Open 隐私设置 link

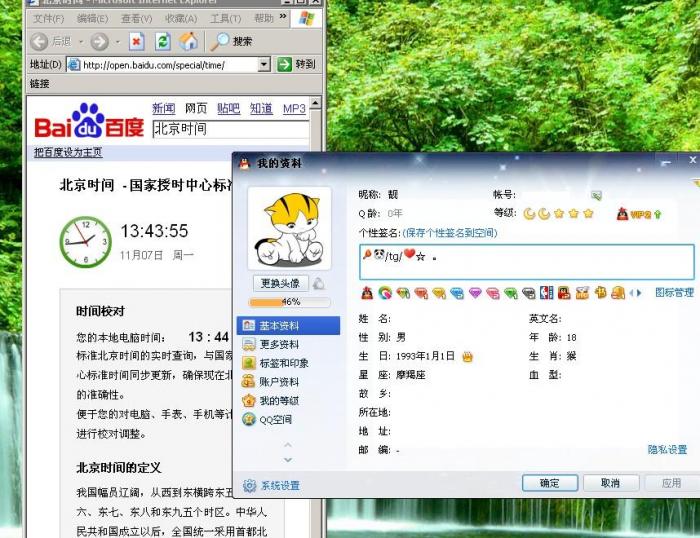pos(667,450)
